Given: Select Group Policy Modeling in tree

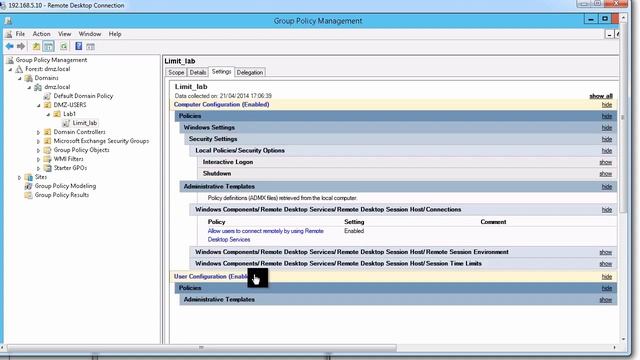Looking at the screenshot, I should click(x=65, y=186).
